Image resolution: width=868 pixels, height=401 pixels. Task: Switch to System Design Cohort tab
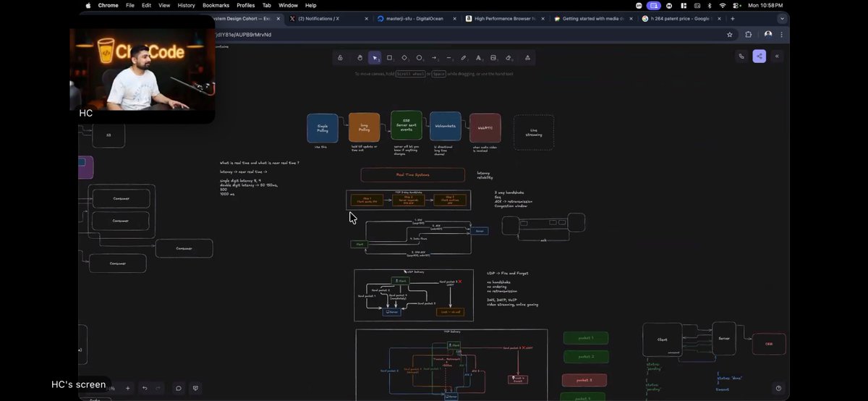click(246, 19)
